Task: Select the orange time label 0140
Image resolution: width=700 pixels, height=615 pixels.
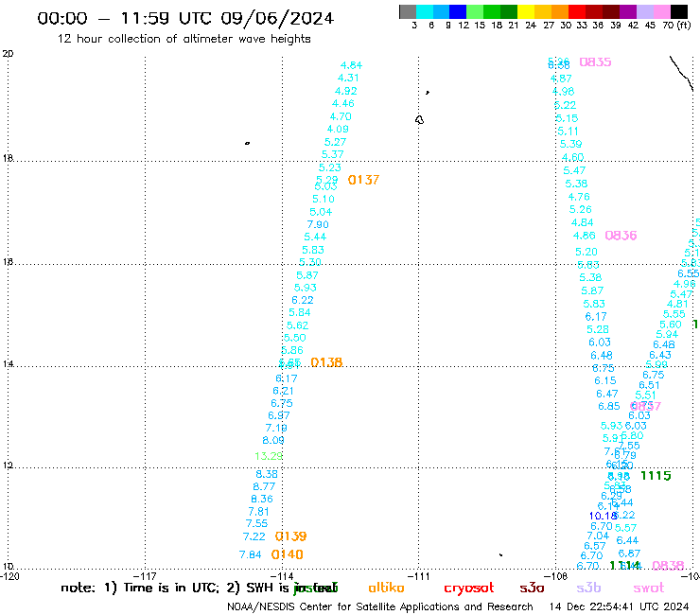Action: (x=287, y=554)
